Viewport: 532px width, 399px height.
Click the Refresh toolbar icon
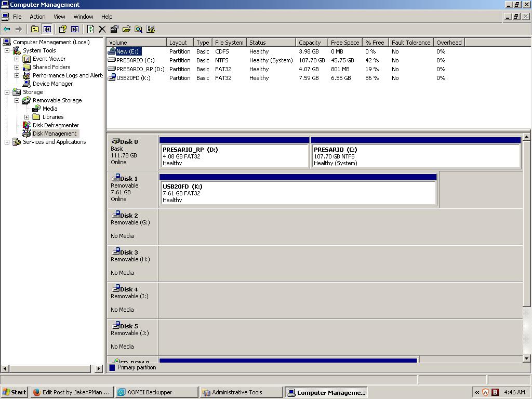pyautogui.click(x=90, y=29)
